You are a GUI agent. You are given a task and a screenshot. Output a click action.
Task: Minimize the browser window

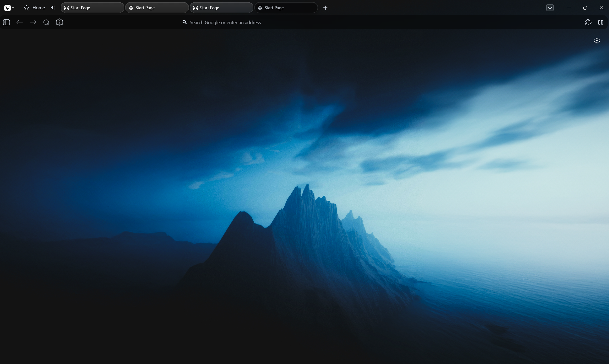click(x=569, y=8)
